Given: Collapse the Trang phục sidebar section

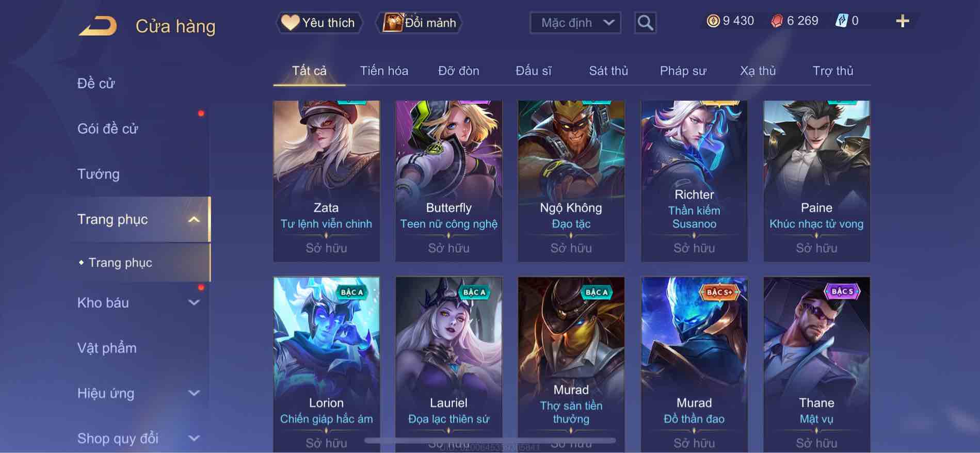Looking at the screenshot, I should click(x=194, y=219).
